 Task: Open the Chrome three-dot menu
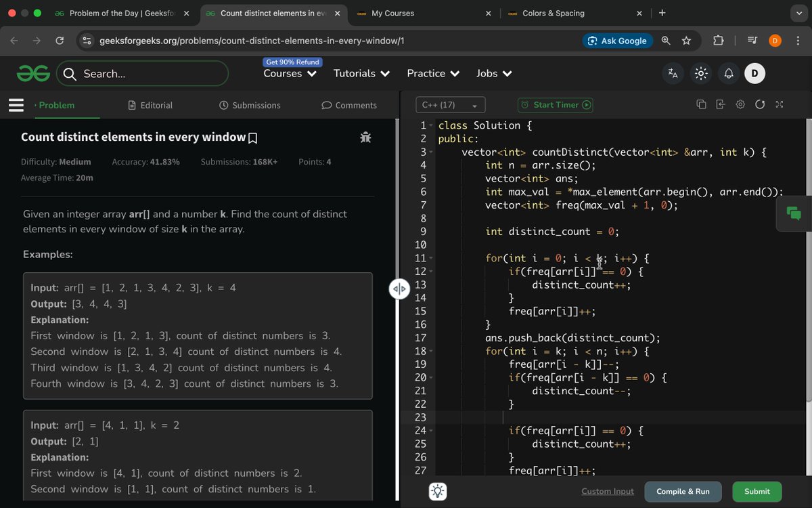click(798, 41)
